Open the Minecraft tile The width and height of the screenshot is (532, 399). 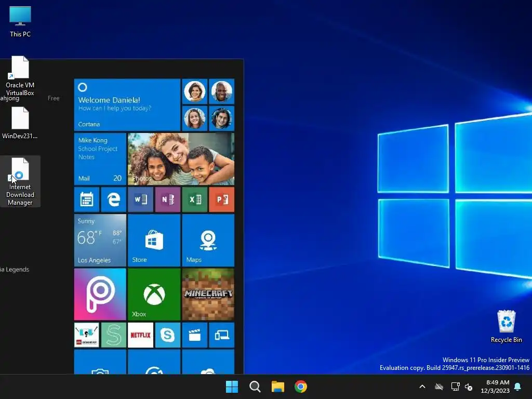[x=208, y=295]
